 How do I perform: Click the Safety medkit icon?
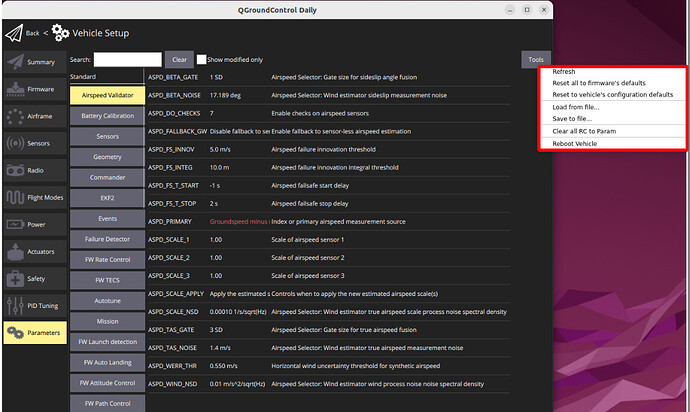(x=15, y=279)
